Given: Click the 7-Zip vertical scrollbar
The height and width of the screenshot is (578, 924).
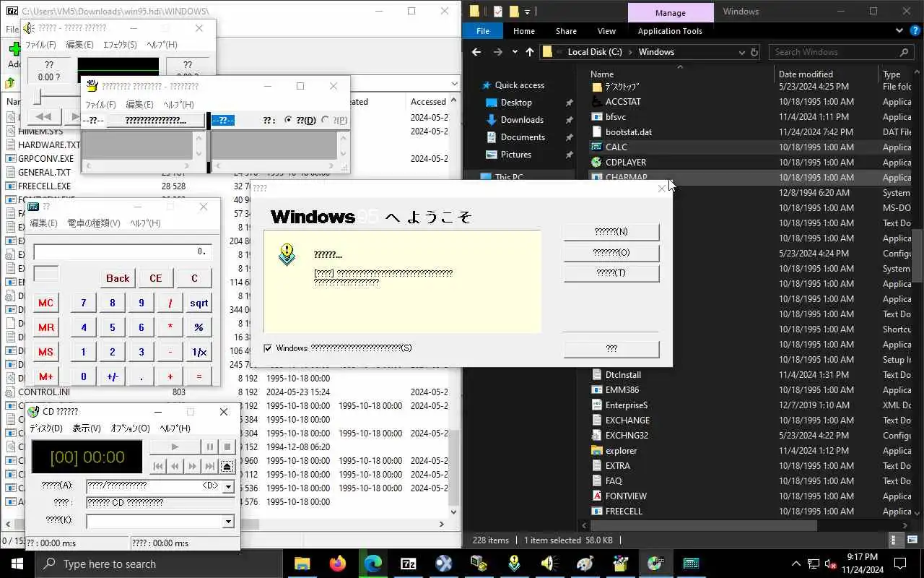Looking at the screenshot, I should tap(453, 468).
